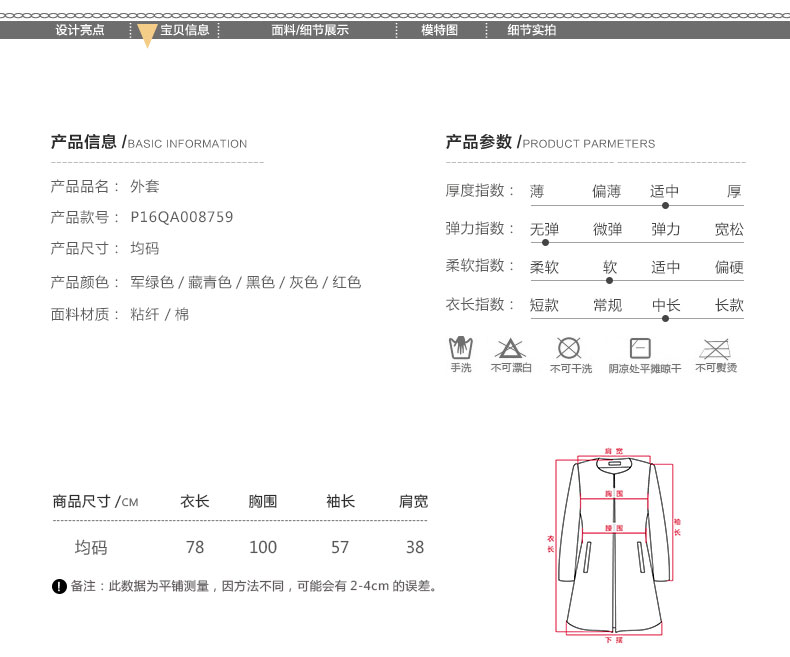Click the no dry clean (不可干洗) icon
The height and width of the screenshot is (657, 790).
click(569, 348)
